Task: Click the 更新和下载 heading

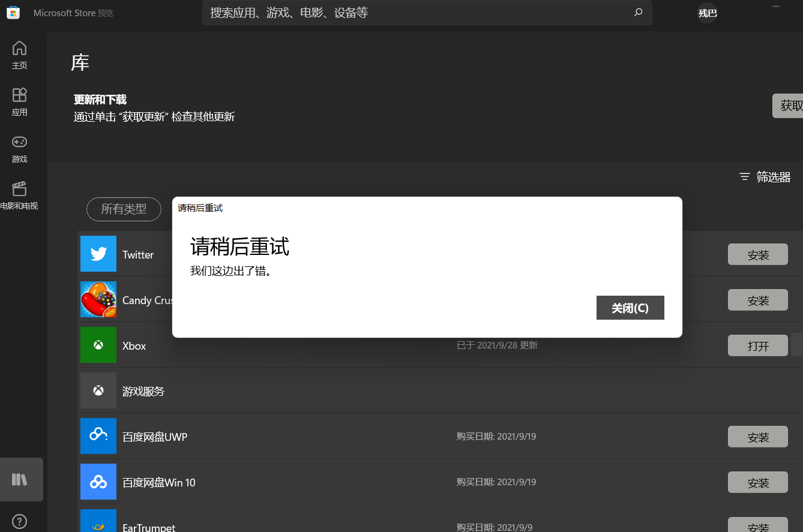Action: click(x=100, y=100)
